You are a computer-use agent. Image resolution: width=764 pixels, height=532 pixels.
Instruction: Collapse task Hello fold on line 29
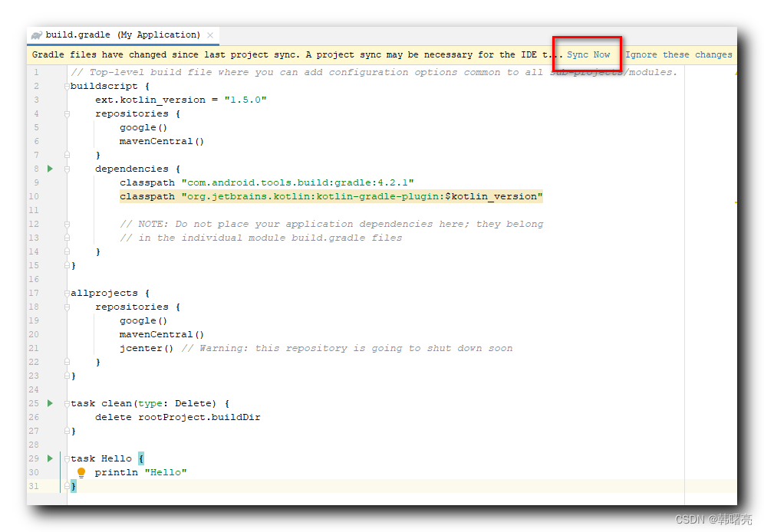click(x=67, y=458)
